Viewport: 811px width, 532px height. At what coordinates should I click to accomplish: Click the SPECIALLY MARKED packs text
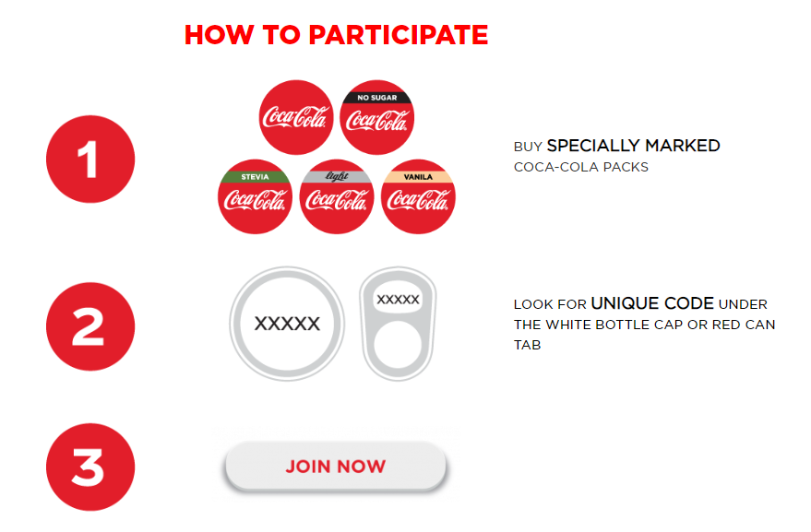click(x=635, y=145)
